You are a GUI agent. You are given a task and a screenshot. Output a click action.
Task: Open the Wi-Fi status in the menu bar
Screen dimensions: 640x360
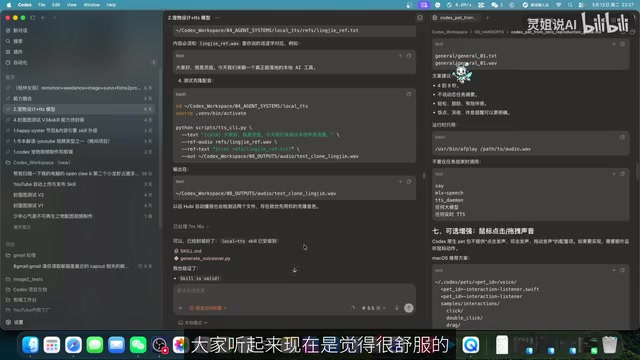(x=558, y=5)
